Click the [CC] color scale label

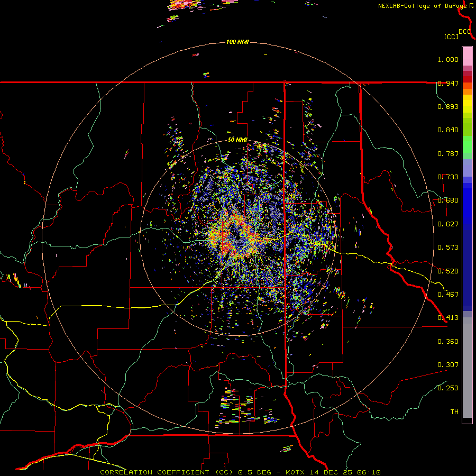click(x=451, y=36)
